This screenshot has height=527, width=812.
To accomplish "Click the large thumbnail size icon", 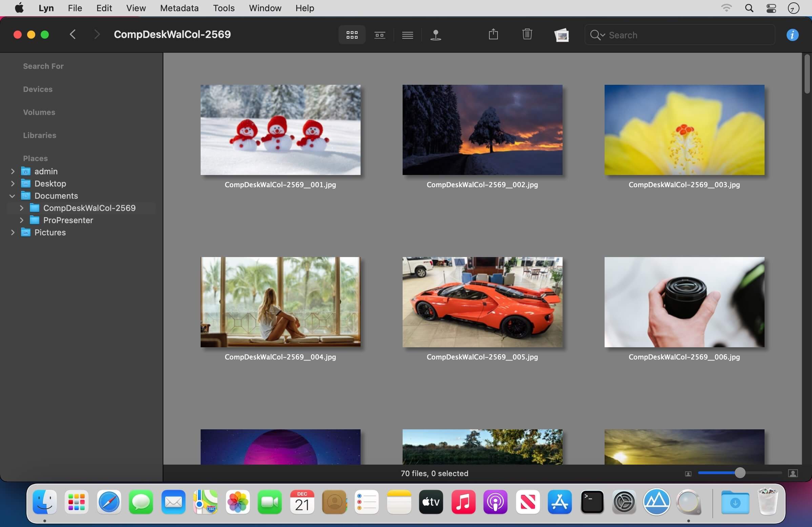I will 793,473.
